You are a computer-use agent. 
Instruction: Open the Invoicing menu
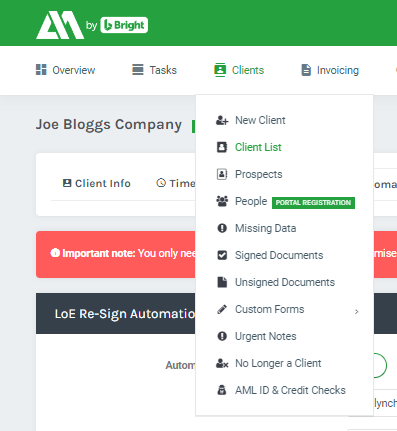point(330,70)
